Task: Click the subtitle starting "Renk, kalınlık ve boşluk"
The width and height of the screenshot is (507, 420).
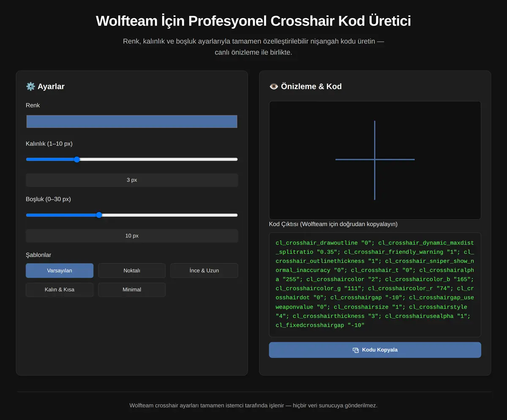Action: (253, 47)
